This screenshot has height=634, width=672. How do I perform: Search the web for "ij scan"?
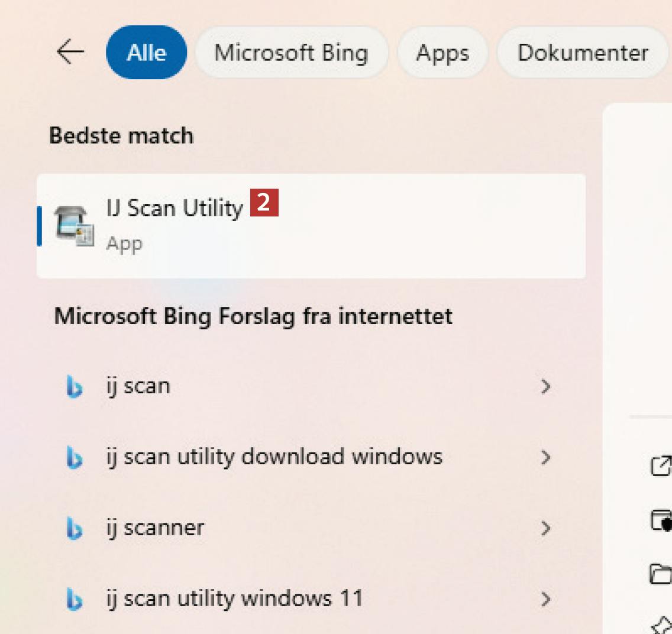tap(138, 387)
